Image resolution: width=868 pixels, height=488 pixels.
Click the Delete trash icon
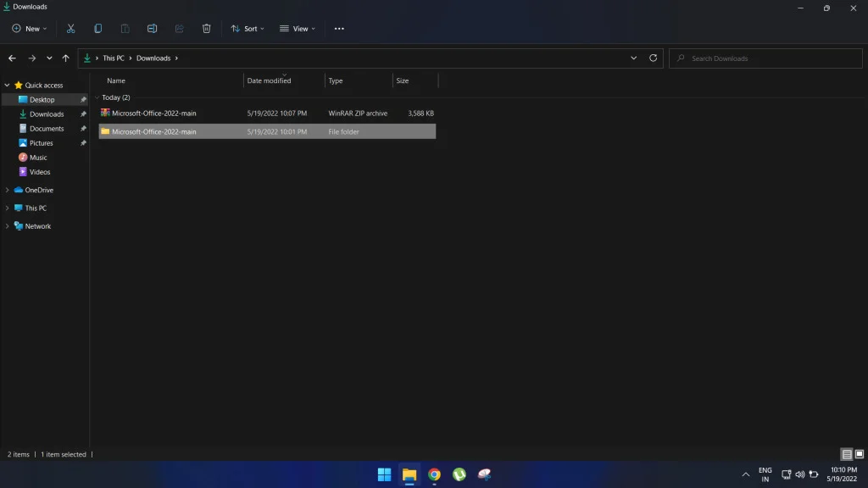point(207,29)
